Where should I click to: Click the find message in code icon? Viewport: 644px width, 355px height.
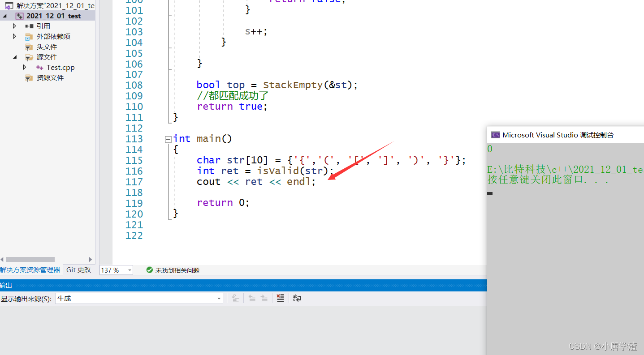coord(235,298)
